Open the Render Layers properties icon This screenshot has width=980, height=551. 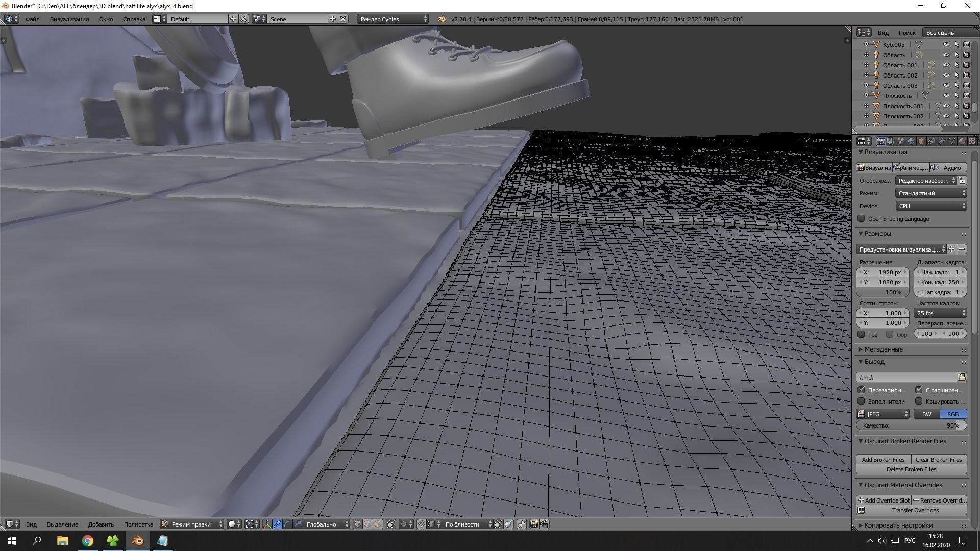click(891, 141)
